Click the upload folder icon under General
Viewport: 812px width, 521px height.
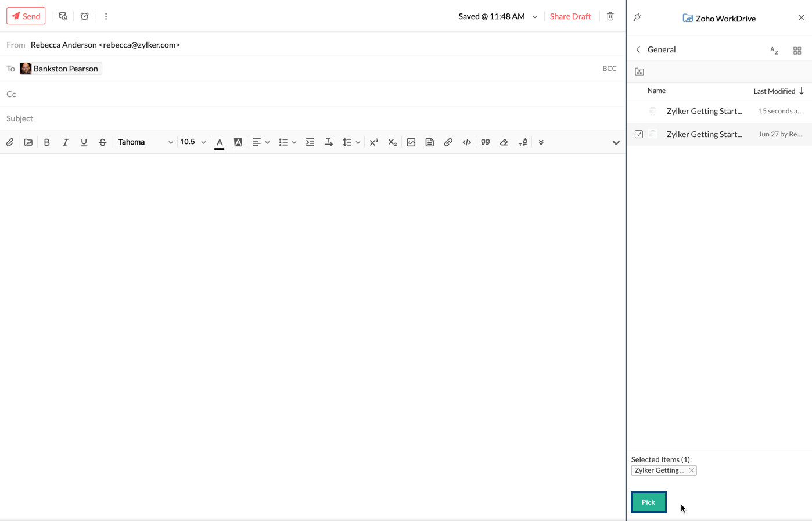pyautogui.click(x=639, y=71)
